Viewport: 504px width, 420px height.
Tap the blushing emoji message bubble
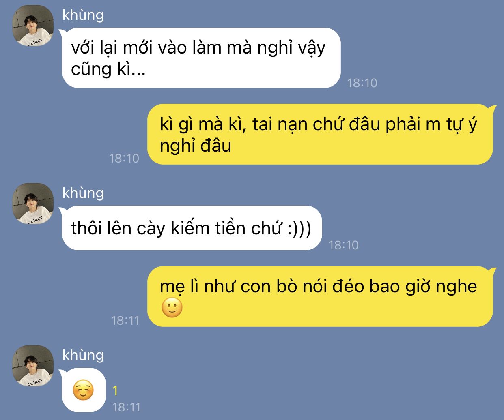[x=83, y=390]
